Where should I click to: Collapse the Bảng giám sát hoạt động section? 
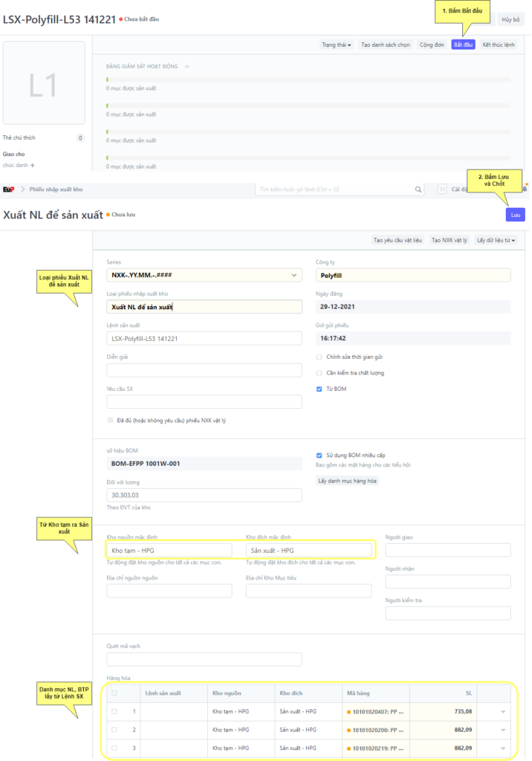pos(187,67)
